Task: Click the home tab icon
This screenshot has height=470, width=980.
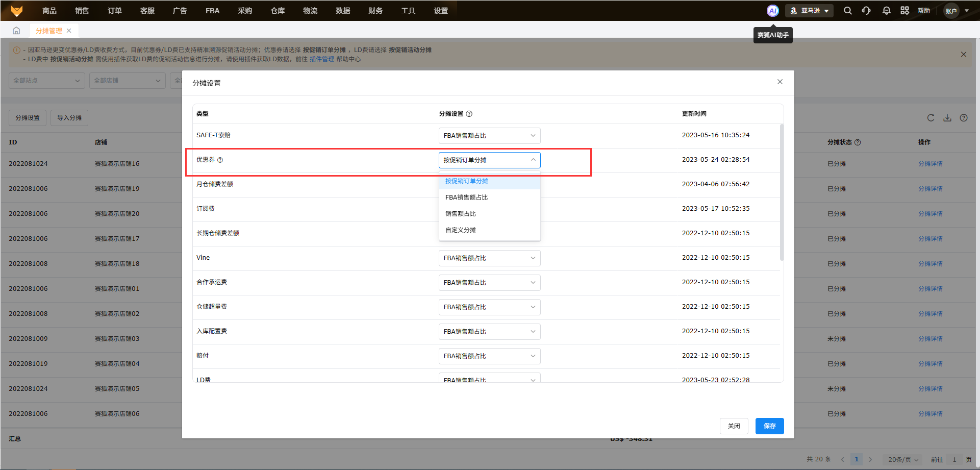Action: [16, 31]
